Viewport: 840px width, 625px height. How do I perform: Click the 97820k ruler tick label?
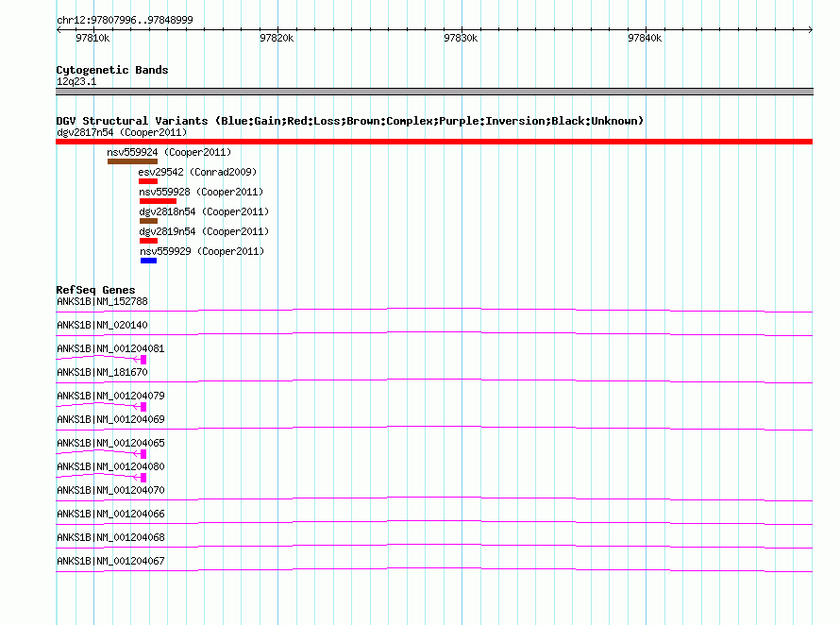click(277, 38)
